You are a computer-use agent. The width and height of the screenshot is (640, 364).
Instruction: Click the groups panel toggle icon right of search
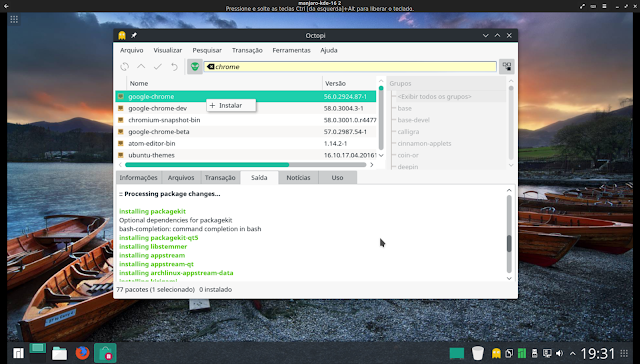507,67
